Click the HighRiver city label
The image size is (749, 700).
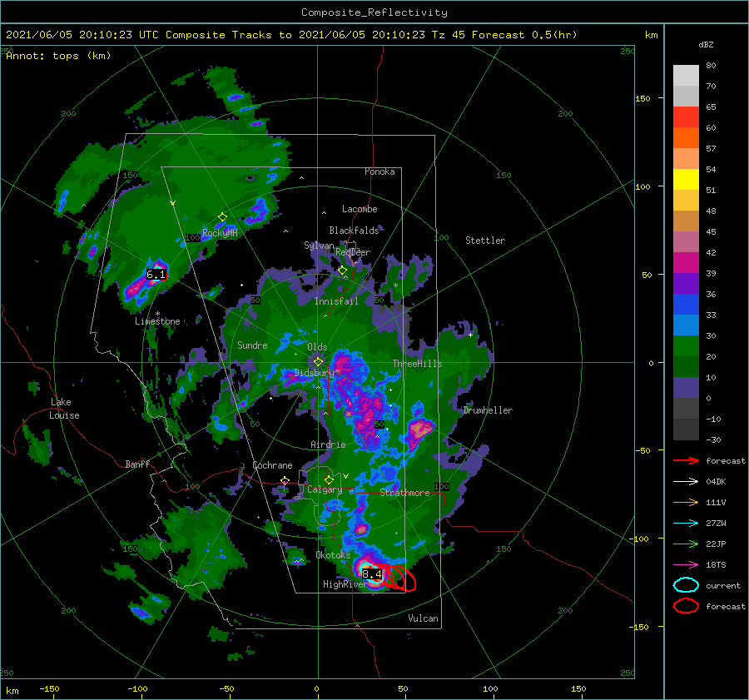pyautogui.click(x=345, y=584)
